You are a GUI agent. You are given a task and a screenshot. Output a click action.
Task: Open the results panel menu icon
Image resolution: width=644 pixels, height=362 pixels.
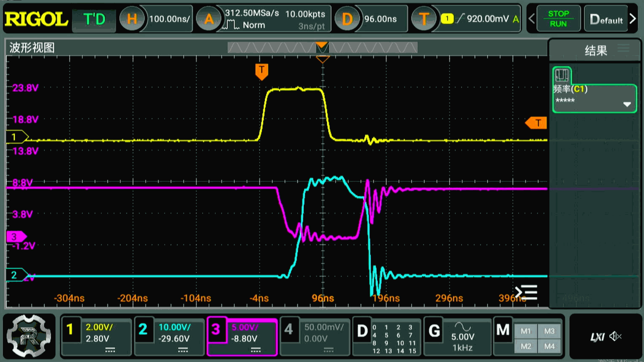click(624, 49)
